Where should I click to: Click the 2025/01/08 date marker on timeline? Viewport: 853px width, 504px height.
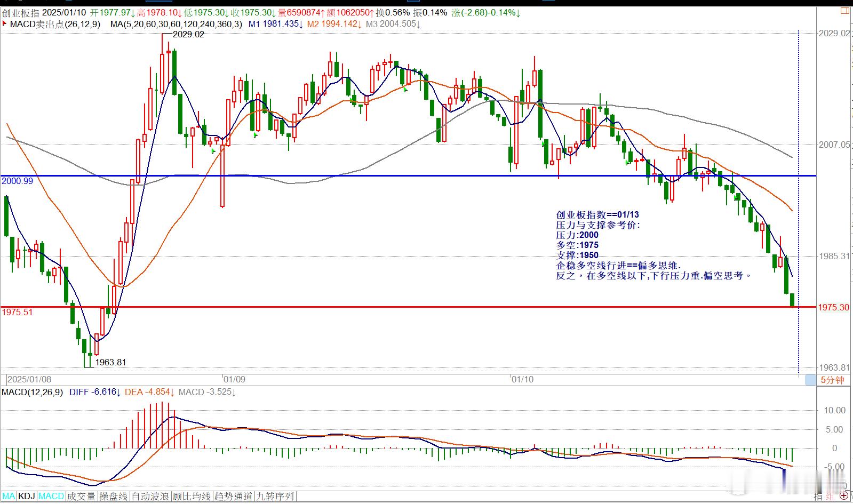29,379
